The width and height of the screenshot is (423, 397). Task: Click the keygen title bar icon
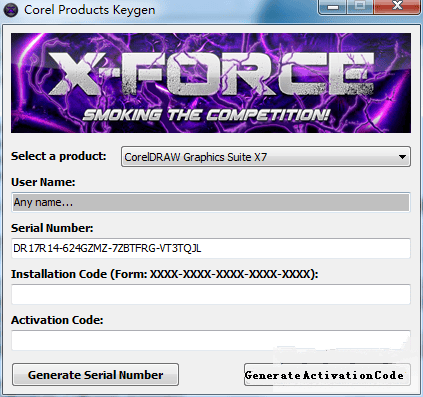click(x=11, y=10)
